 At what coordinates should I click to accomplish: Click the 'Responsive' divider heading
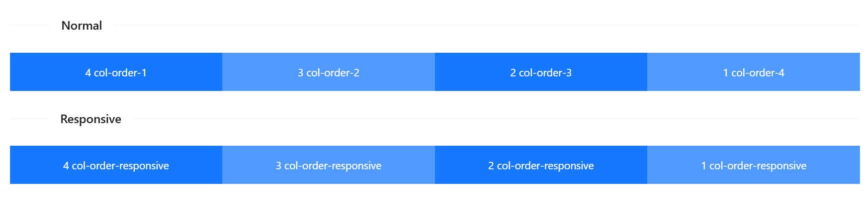point(91,119)
